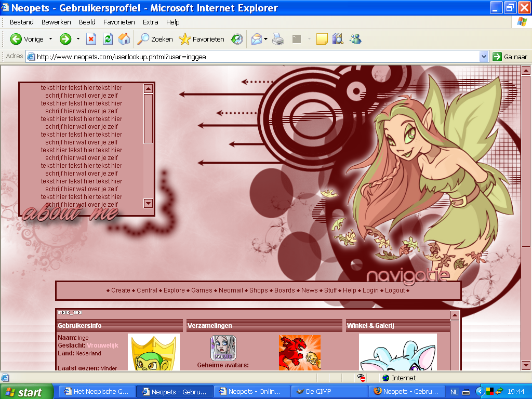The width and height of the screenshot is (532, 399).
Task: Click the profile panel scroll-up arrow
Action: coord(455,315)
